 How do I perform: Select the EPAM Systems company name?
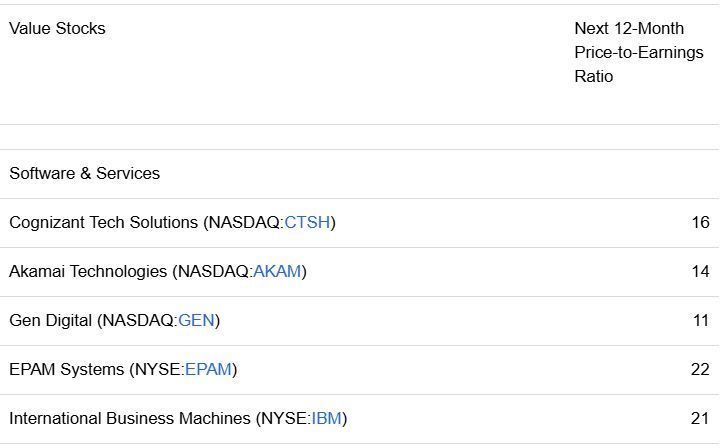click(67, 370)
